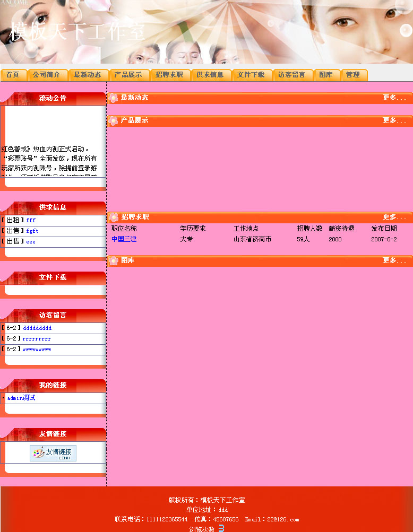Screen dimensions: 413x532
Task: Show 更多 for the 图库 section
Action: tap(394, 261)
